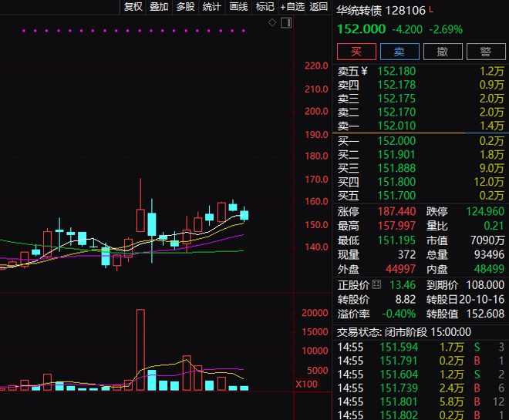This screenshot has width=509, height=420.
Task: Click the small L flag beside 128106
Action: [x=431, y=10]
